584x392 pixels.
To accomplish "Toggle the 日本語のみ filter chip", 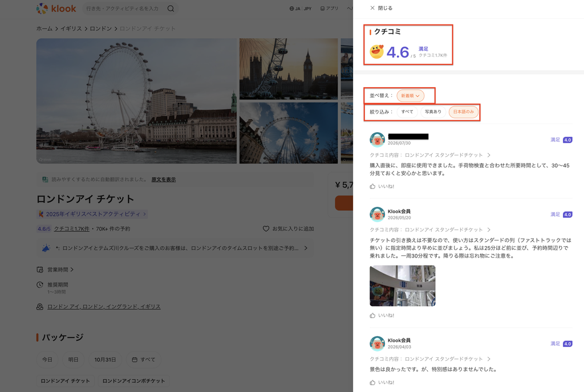I will (x=463, y=112).
